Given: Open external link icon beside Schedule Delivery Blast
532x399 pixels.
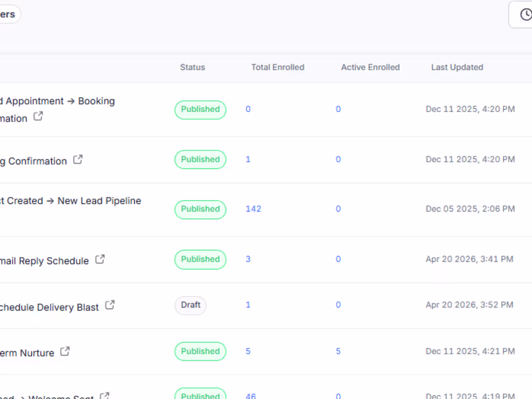Looking at the screenshot, I should coord(110,305).
